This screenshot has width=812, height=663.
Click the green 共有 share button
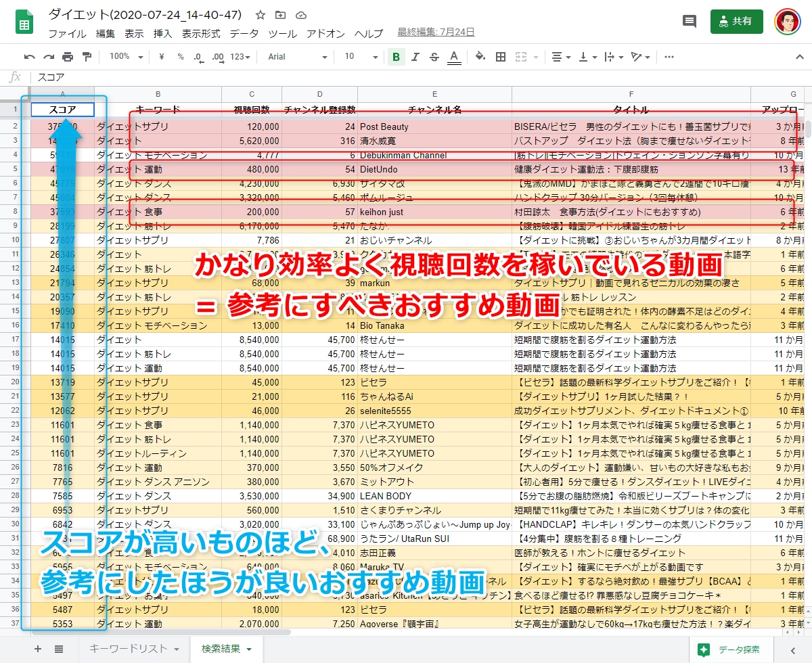click(737, 21)
